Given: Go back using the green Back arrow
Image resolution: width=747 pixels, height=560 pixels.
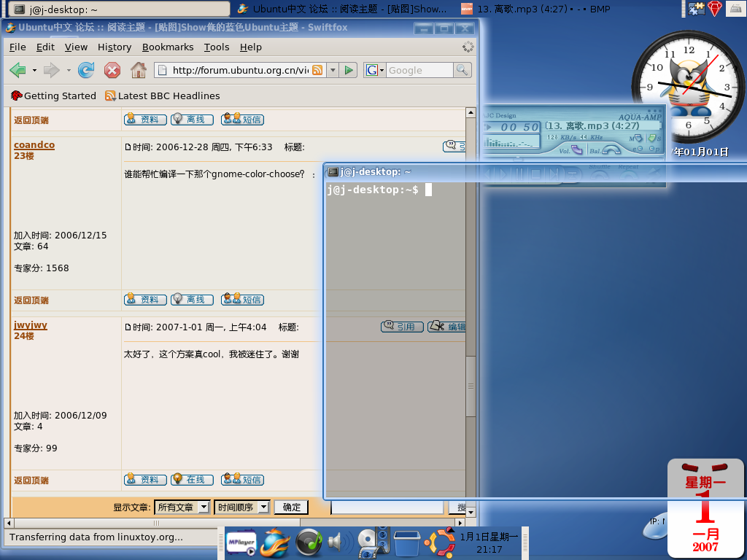Looking at the screenshot, I should pos(18,71).
